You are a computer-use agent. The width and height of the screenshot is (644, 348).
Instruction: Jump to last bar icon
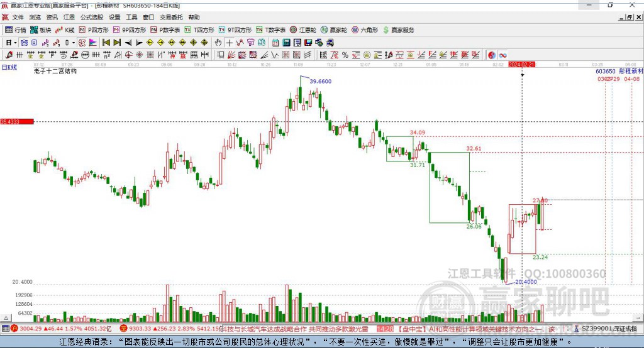(x=117, y=43)
